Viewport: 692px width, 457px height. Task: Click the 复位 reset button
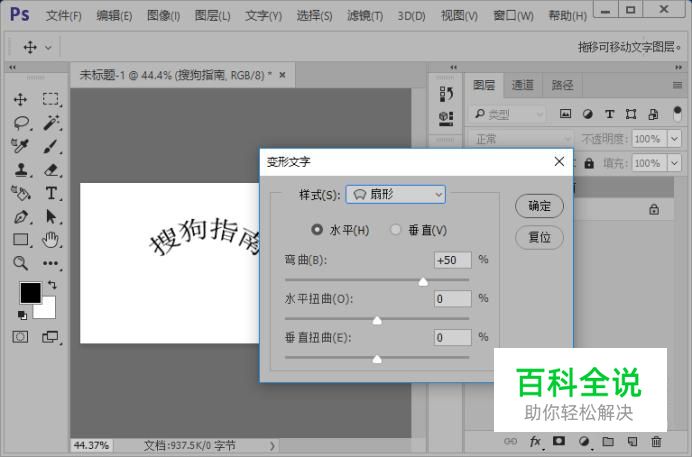(539, 237)
